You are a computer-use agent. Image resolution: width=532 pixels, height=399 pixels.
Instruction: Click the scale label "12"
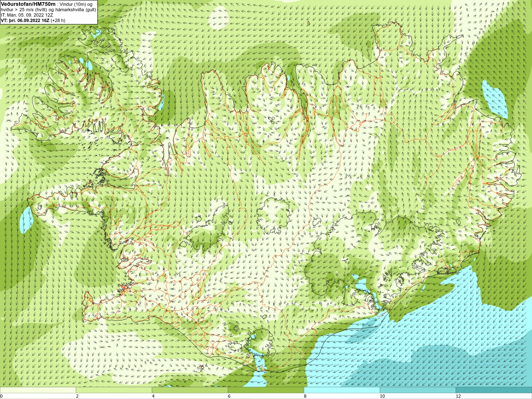(458, 396)
